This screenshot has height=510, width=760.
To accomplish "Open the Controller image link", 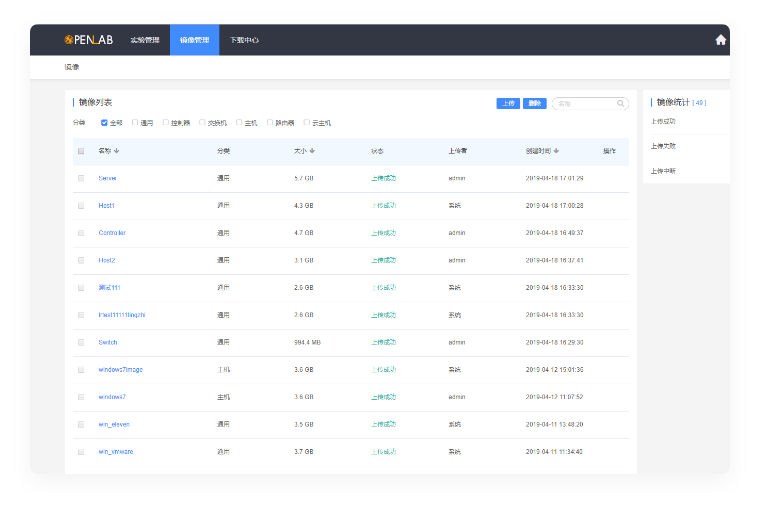I will tap(112, 233).
